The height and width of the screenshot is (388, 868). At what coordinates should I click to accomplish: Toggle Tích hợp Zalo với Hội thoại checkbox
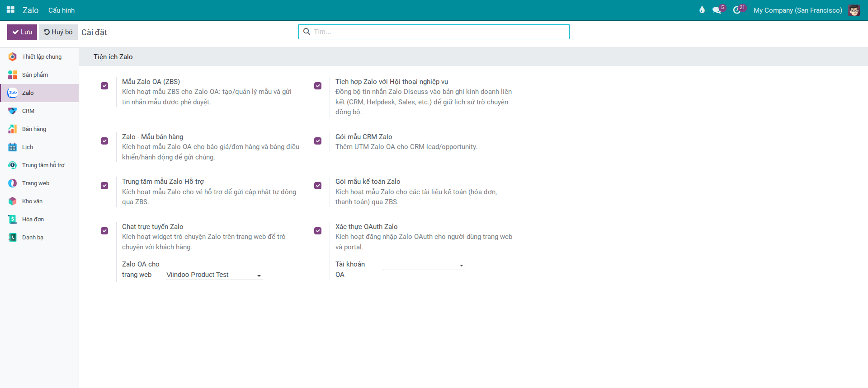click(x=318, y=86)
